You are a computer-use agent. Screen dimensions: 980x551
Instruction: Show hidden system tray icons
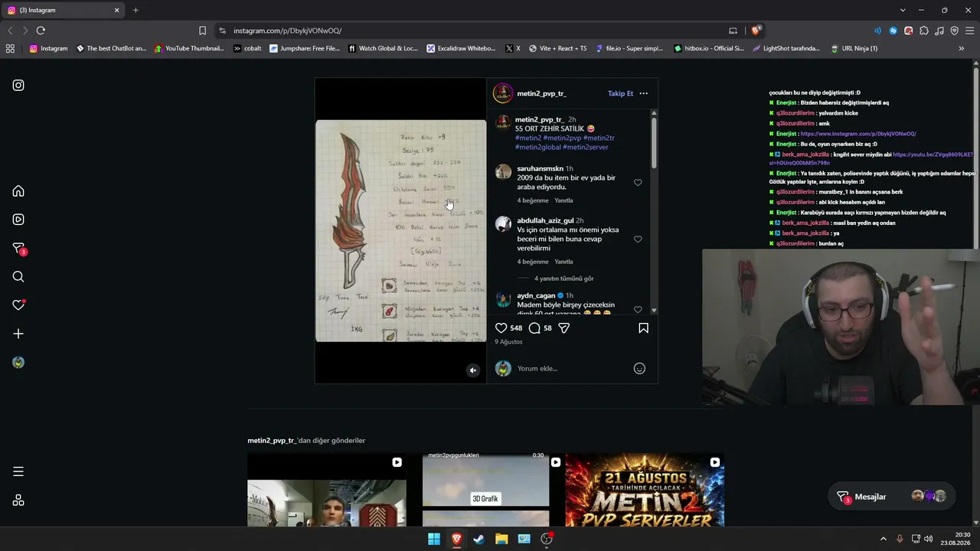point(883,539)
